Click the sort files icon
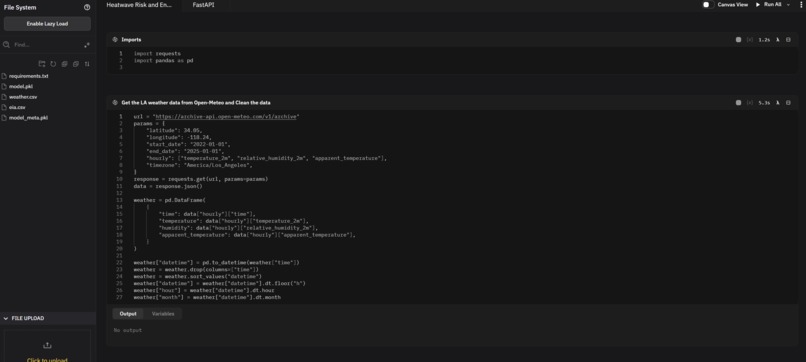806x362 pixels. pyautogui.click(x=87, y=64)
